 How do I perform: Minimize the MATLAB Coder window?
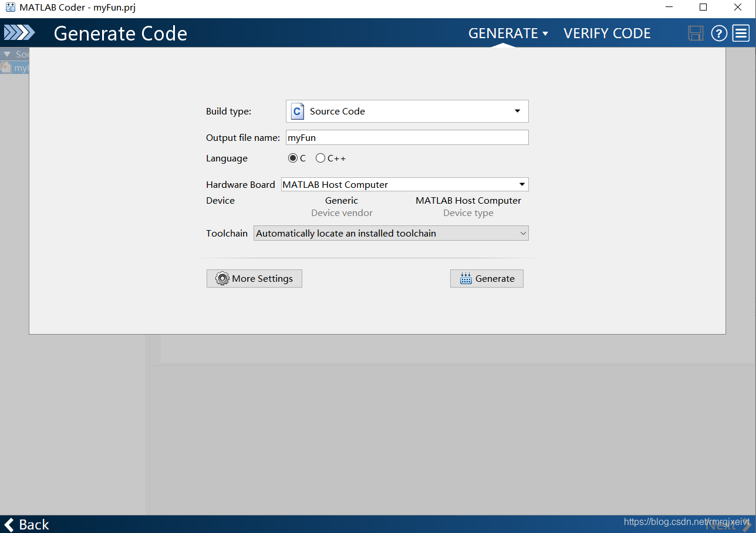tap(669, 8)
